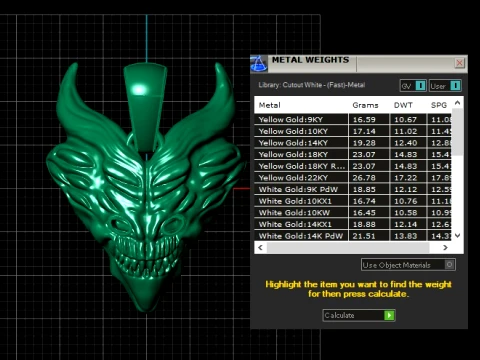This screenshot has width=480, height=360.
Task: Select the White Gold:10KW row
Action: (353, 213)
